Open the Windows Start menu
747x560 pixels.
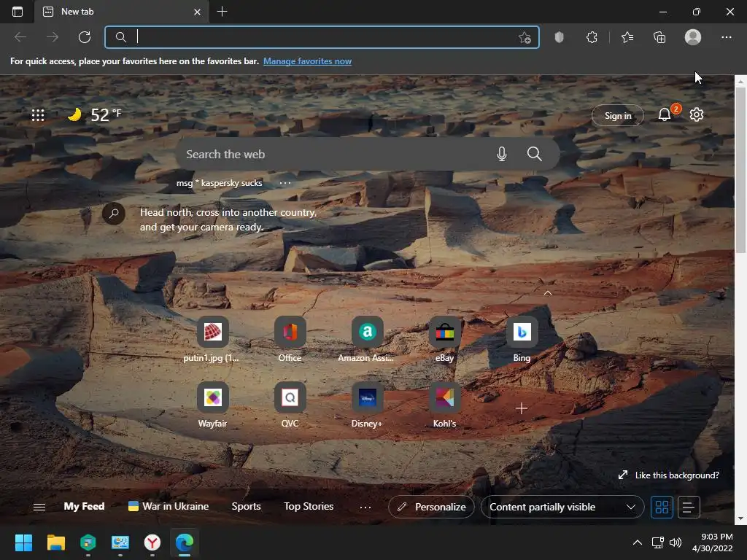23,542
